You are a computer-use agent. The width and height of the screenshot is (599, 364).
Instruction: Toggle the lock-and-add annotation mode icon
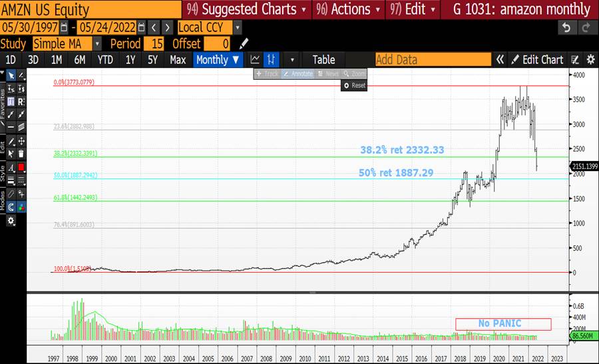[21, 194]
